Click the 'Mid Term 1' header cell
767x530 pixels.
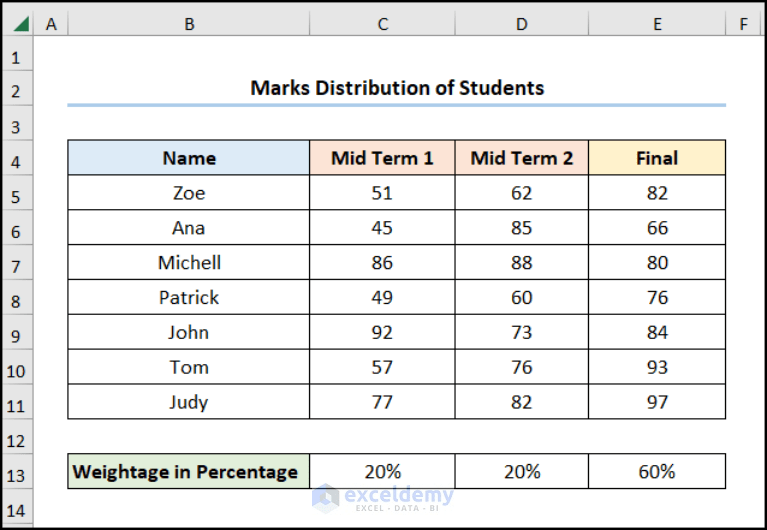382,158
